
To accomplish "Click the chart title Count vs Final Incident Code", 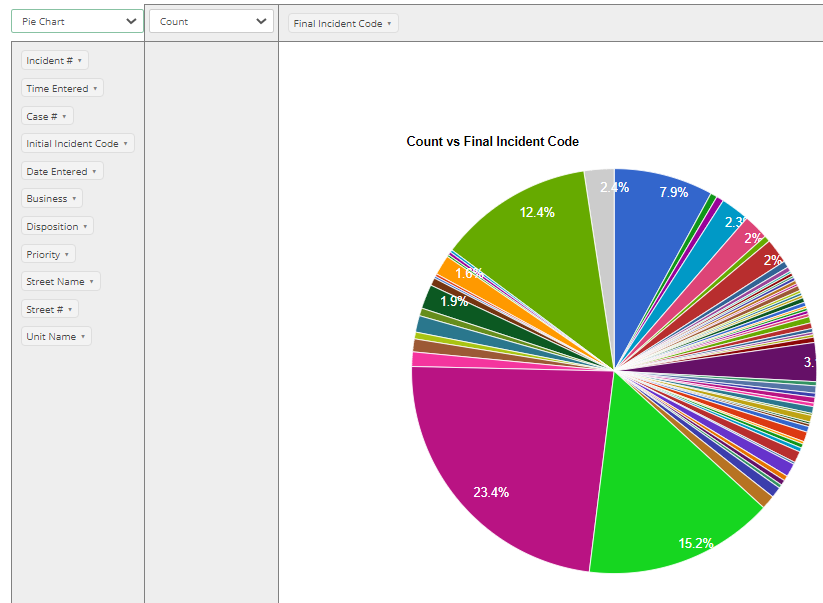I will (491, 141).
